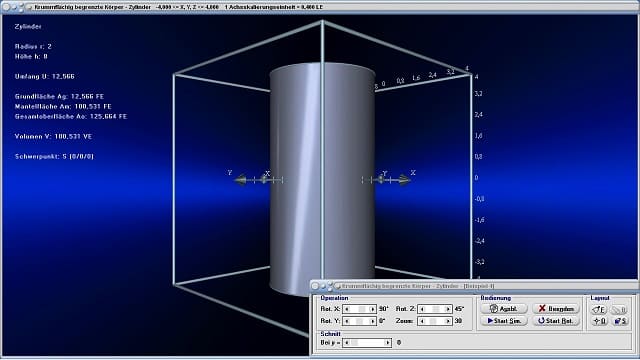Decrease Rot. X with left arrow
The height and width of the screenshot is (360, 640).
(347, 309)
